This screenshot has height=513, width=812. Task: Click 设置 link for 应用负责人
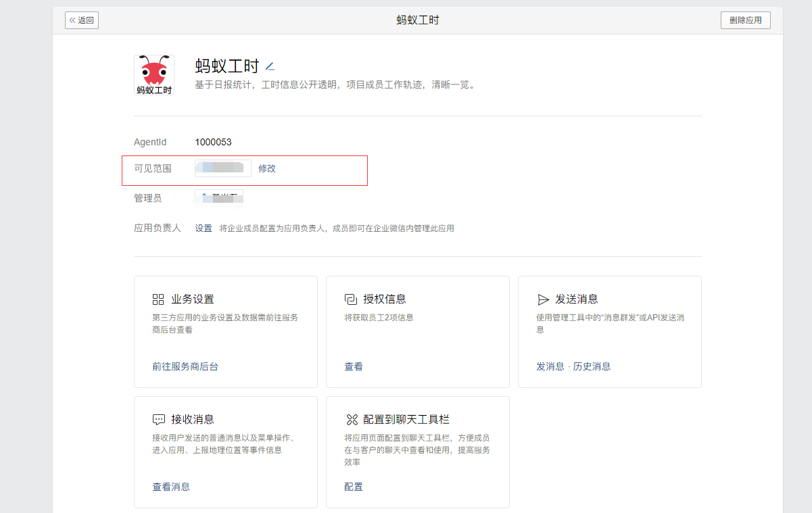click(x=204, y=228)
